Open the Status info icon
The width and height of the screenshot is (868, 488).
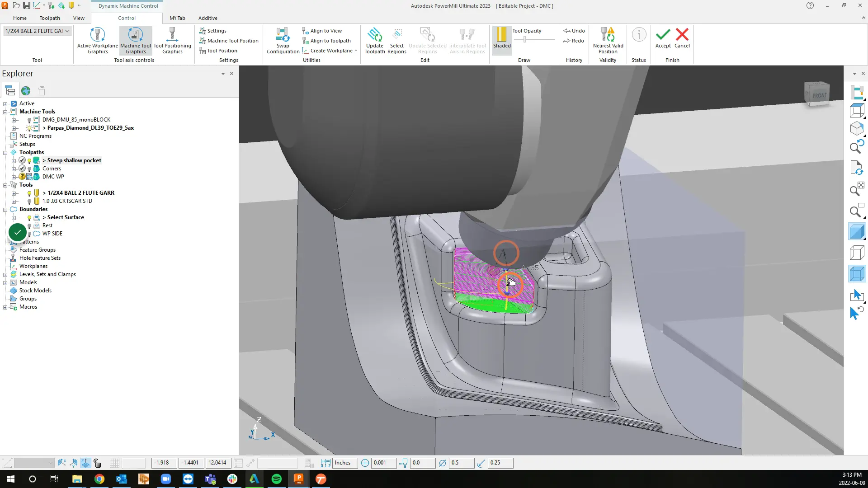639,35
